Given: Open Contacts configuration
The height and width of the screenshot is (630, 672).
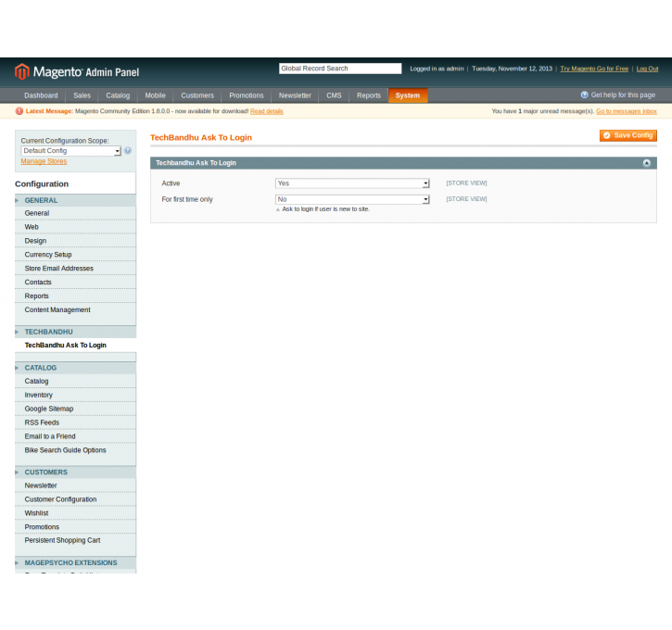Looking at the screenshot, I should click(x=75, y=283).
